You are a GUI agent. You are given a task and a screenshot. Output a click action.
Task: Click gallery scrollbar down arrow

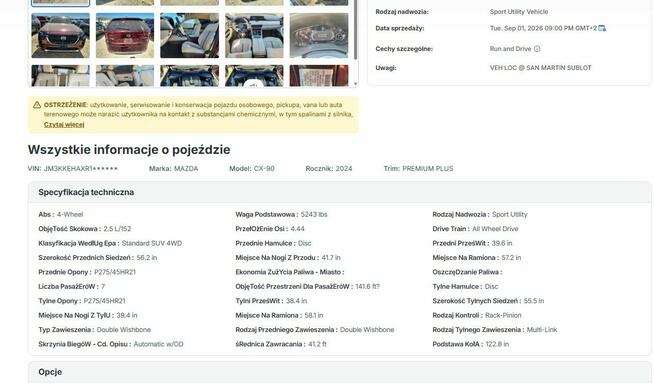click(355, 84)
